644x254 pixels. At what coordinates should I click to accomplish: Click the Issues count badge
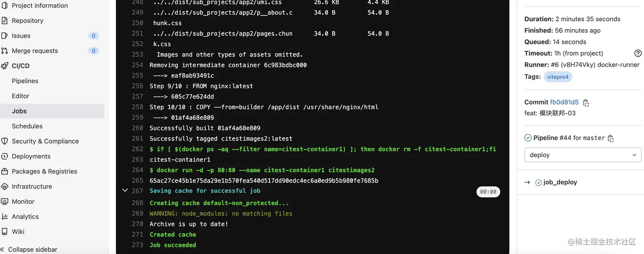click(94, 36)
